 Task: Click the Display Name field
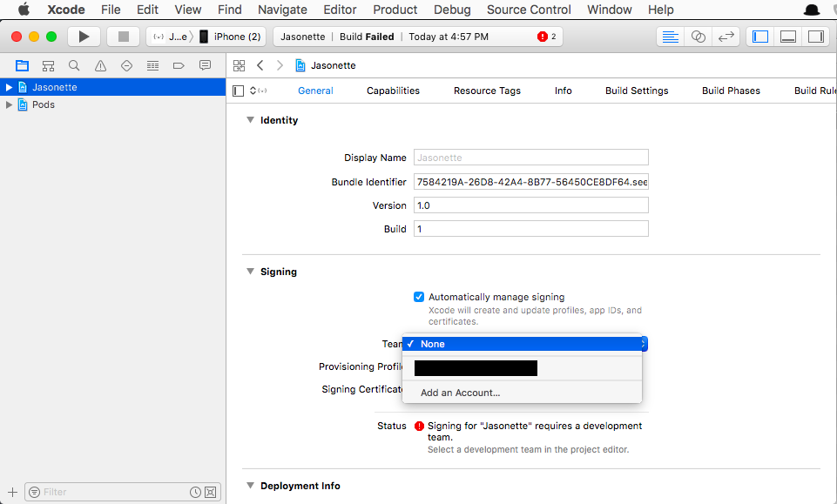click(531, 158)
